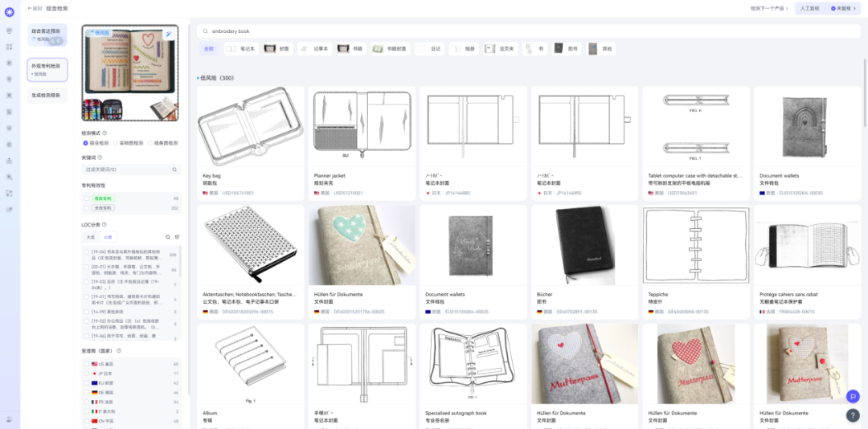Expand the 未复核 review status dropdown

841,8
